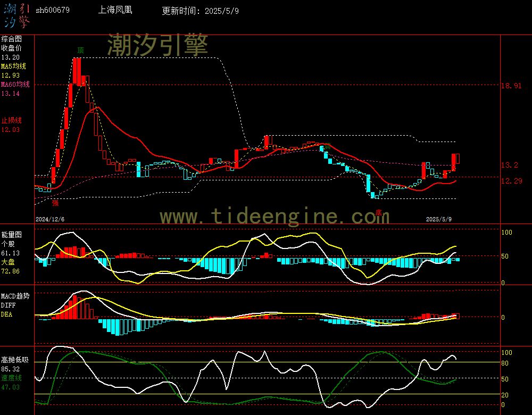
Task: Click the stock name 上海凤凰
Action: pos(115,10)
